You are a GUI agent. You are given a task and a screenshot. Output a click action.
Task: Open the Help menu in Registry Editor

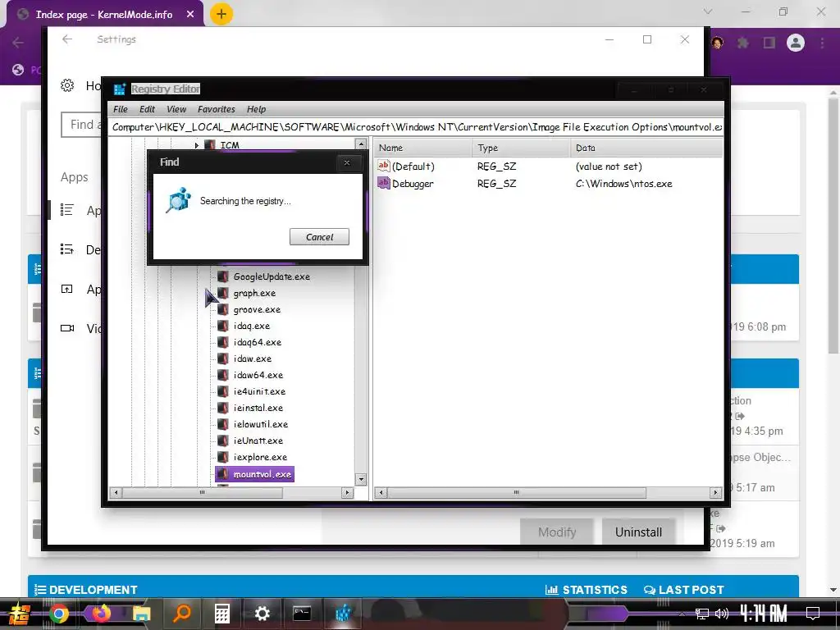[x=256, y=109]
